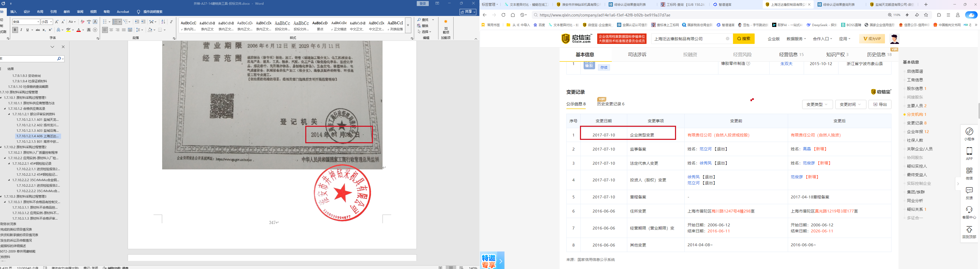Apply character shading in Word

tap(89, 30)
